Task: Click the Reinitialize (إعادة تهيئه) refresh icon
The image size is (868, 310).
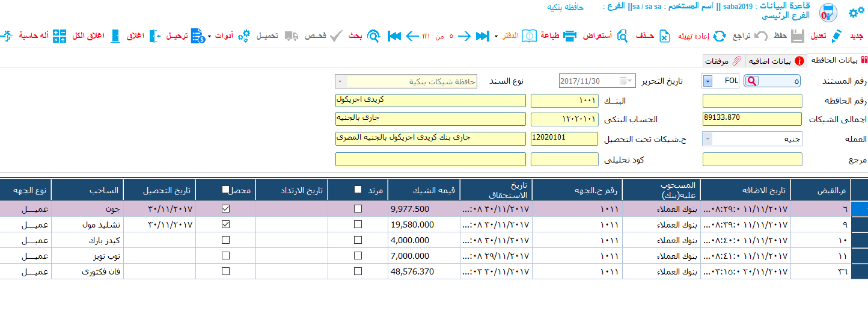Action: pyautogui.click(x=719, y=36)
